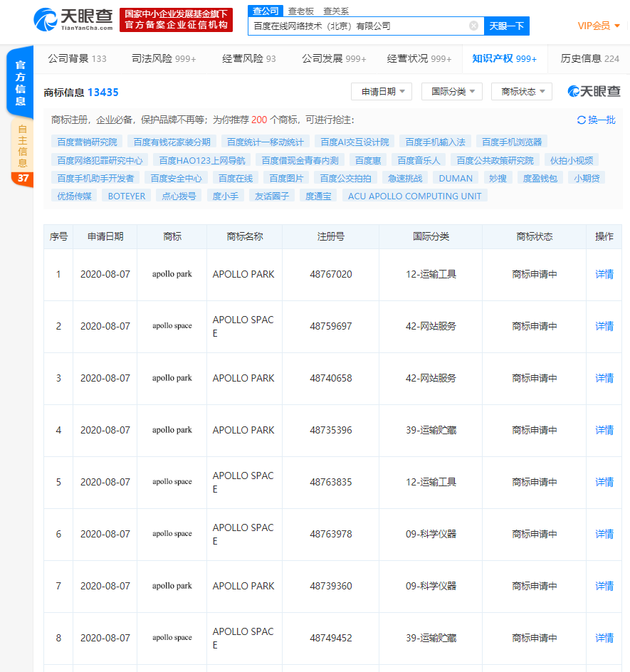Click the Tianyancha logo at top left
Image resolution: width=630 pixels, height=672 pixels.
[x=73, y=20]
